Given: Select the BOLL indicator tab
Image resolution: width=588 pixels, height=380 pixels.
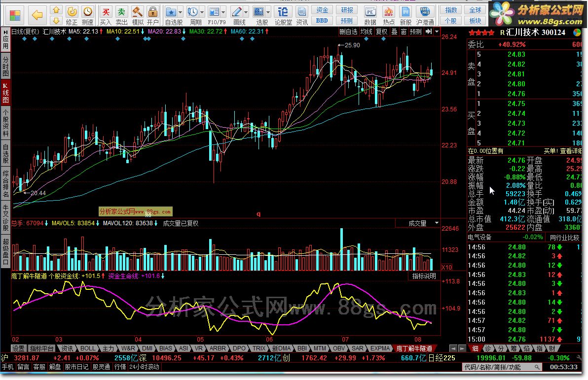Looking at the screenshot, I should tap(88, 348).
